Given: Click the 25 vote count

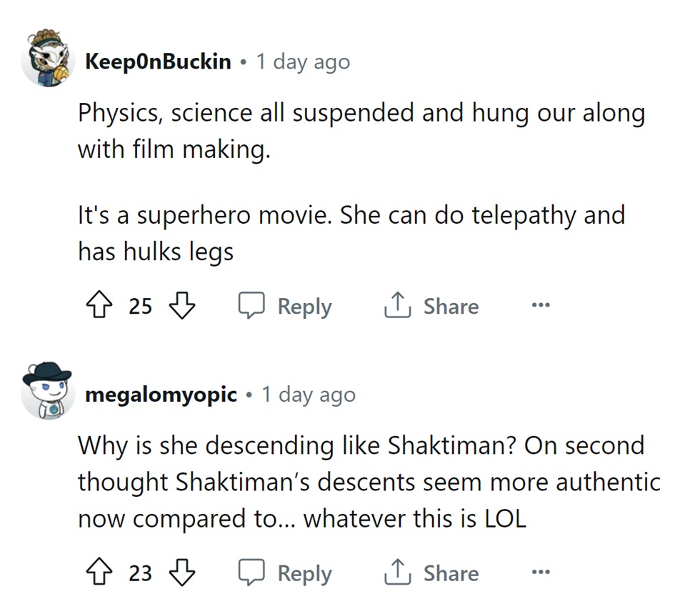Looking at the screenshot, I should tap(140, 307).
